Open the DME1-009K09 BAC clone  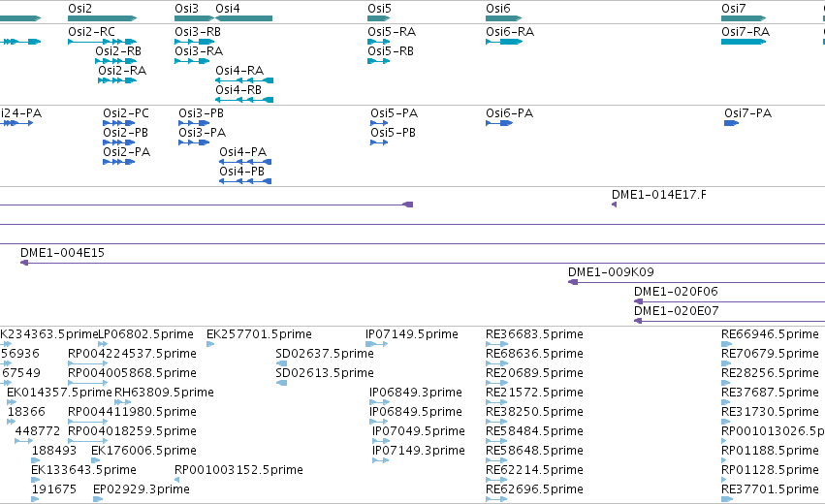[697, 282]
